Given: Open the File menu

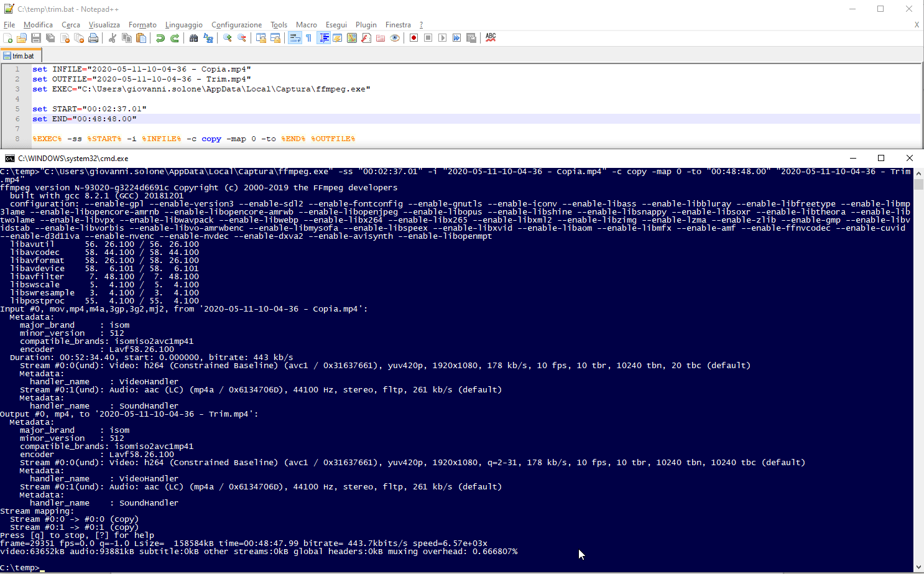Looking at the screenshot, I should click(x=9, y=25).
